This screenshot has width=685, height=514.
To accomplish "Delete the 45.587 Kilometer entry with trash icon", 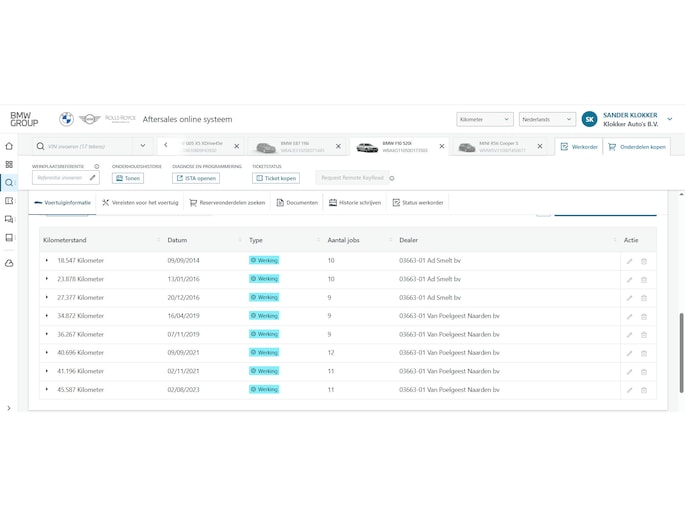I will point(644,390).
